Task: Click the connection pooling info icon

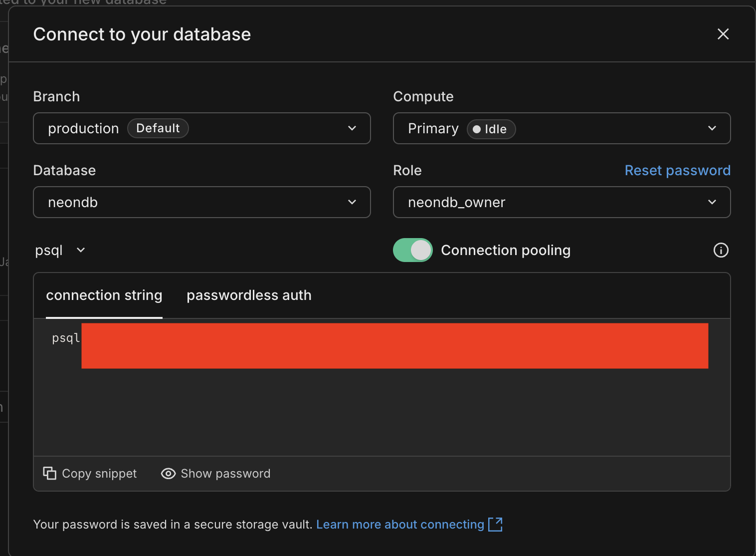Action: click(x=721, y=250)
